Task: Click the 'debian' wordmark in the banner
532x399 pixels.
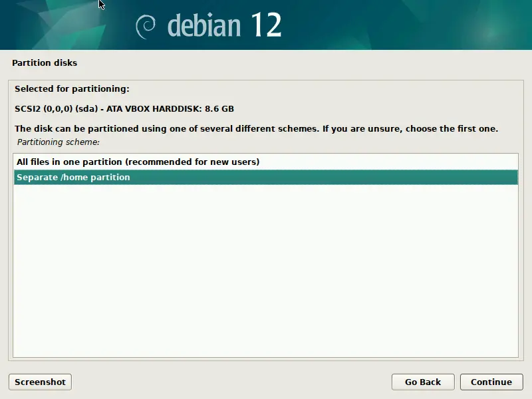Action: point(203,25)
